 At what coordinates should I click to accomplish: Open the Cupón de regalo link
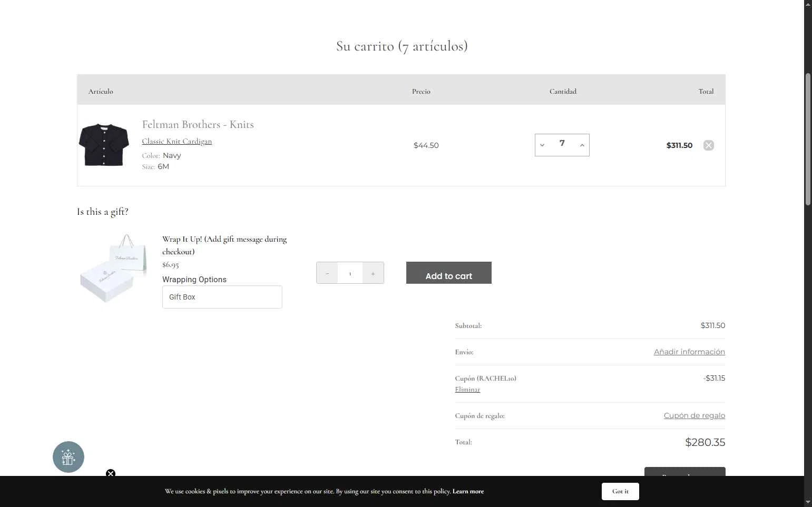click(694, 415)
